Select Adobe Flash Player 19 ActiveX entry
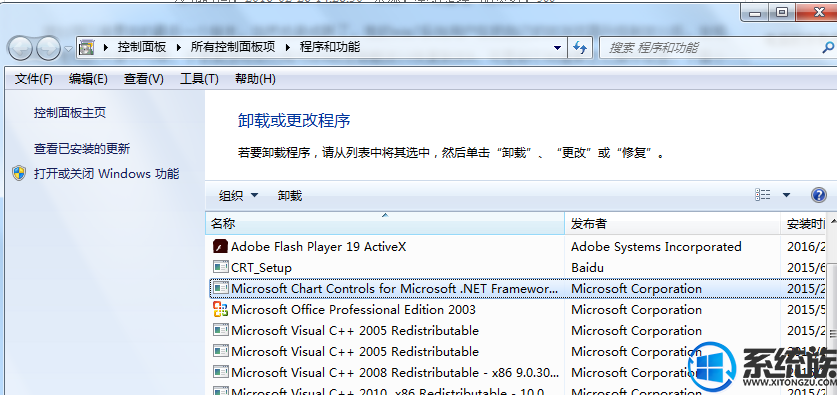Viewport: 837px width, 395px height. [x=319, y=247]
